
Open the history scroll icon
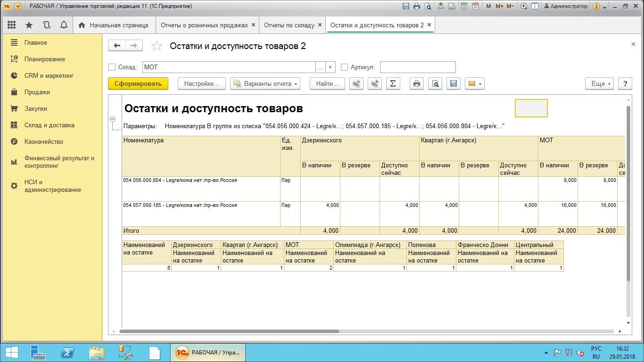[46, 25]
